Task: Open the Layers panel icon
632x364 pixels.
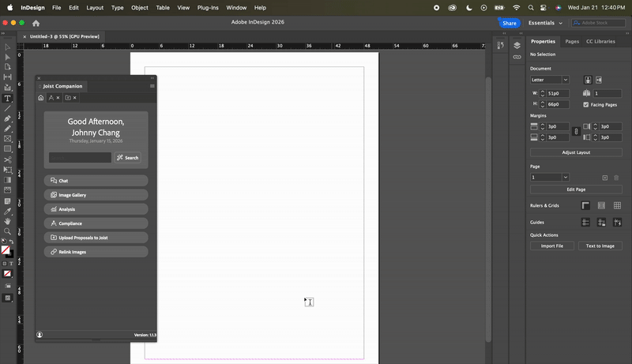Action: tap(517, 46)
